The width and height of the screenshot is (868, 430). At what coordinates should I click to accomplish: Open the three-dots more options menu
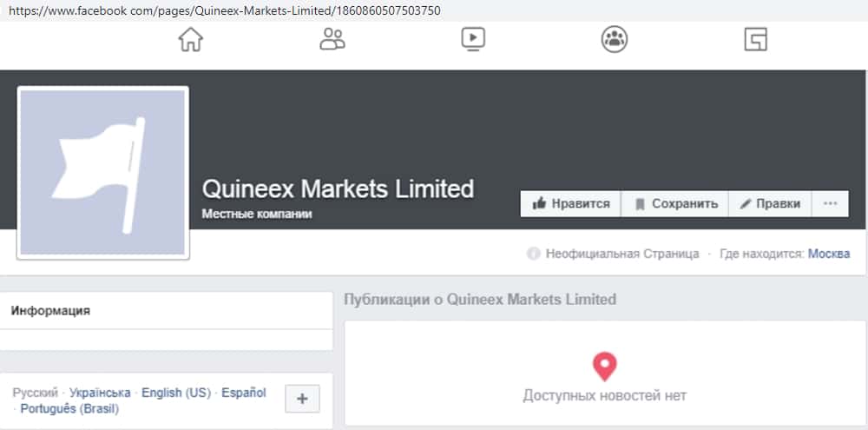(831, 204)
